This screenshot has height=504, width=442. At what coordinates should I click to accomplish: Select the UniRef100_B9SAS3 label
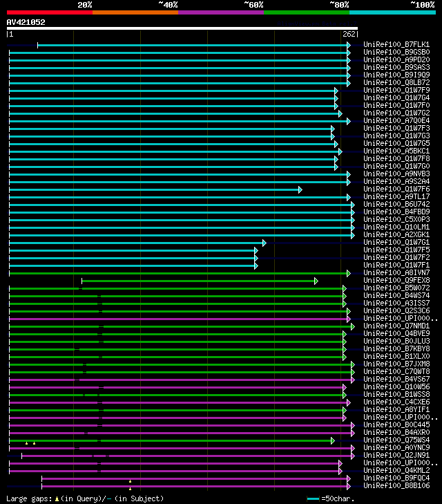[396, 67]
